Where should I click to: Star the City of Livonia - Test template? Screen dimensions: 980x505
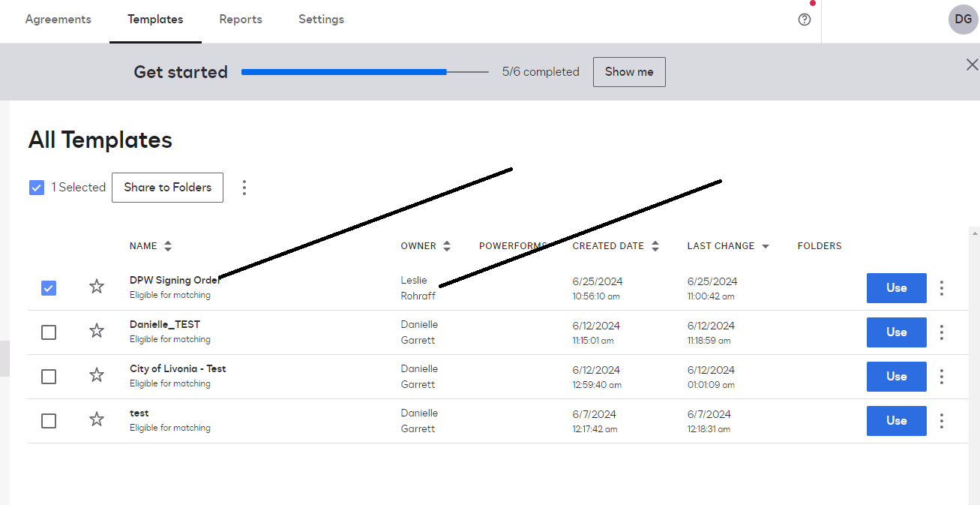97,375
